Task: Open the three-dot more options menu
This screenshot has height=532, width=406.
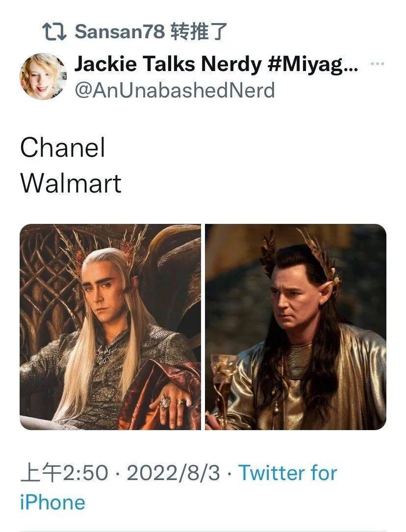Action: (x=378, y=64)
